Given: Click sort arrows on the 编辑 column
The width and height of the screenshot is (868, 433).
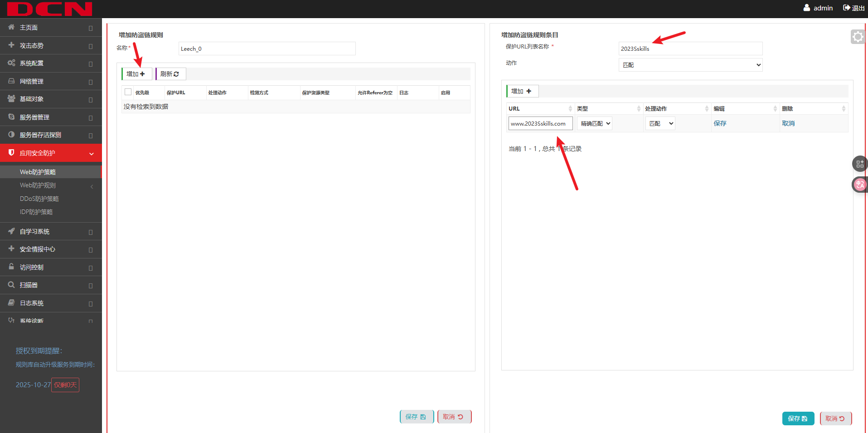Looking at the screenshot, I should [775, 109].
